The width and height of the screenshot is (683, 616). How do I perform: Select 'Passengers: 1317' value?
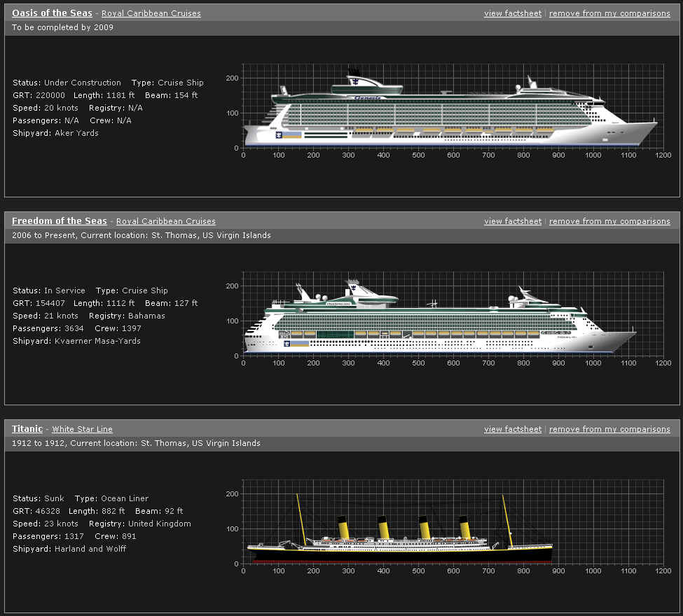(48, 536)
